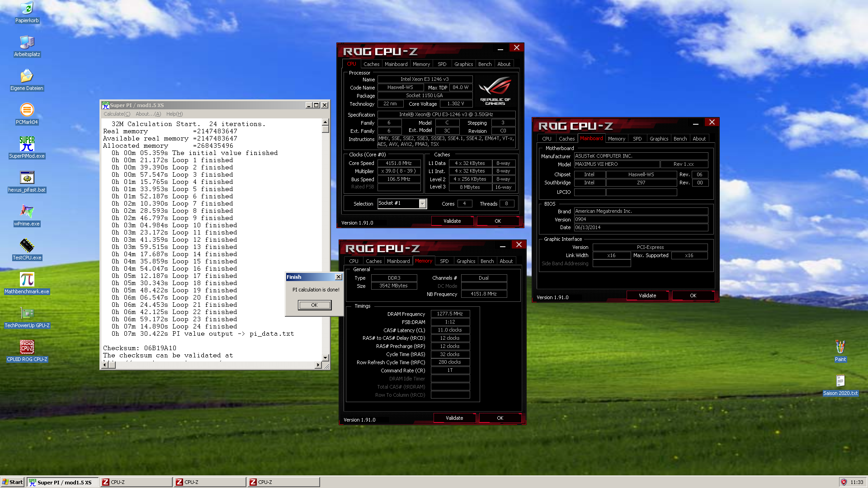868x488 pixels.
Task: Open About tab in Mainboard window
Action: [x=699, y=139]
